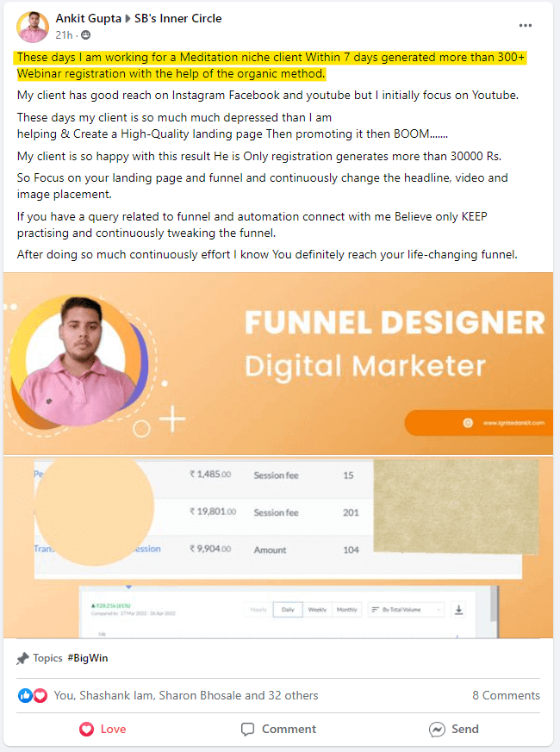The height and width of the screenshot is (752, 560).
Task: Click the Send button
Action: (454, 730)
